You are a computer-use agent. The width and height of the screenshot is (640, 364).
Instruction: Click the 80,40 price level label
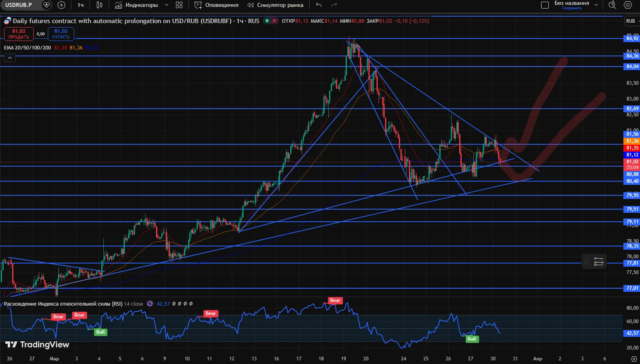pyautogui.click(x=632, y=181)
